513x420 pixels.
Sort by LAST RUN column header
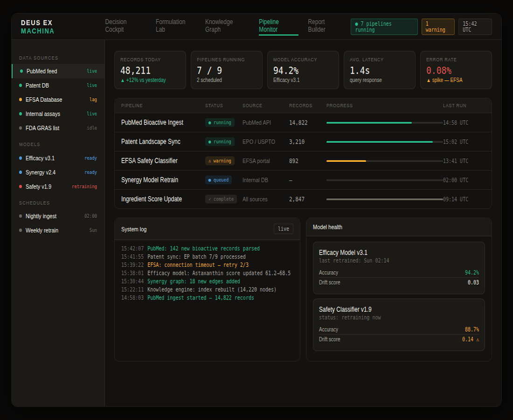point(454,106)
